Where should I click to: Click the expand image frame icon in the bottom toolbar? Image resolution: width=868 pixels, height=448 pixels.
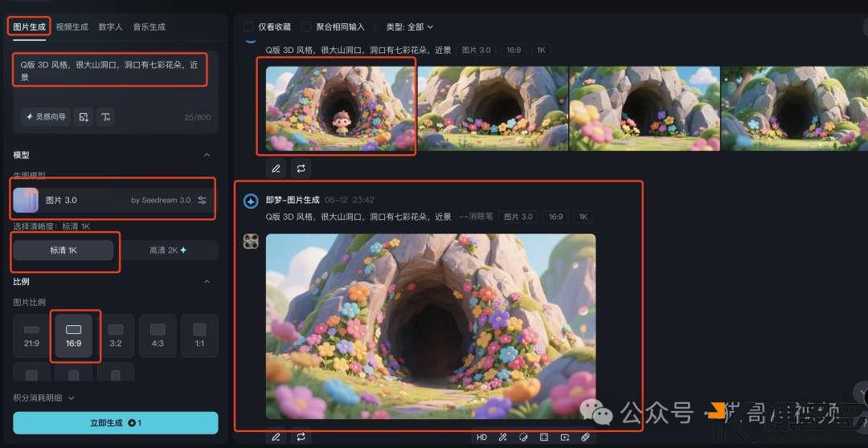click(544, 438)
